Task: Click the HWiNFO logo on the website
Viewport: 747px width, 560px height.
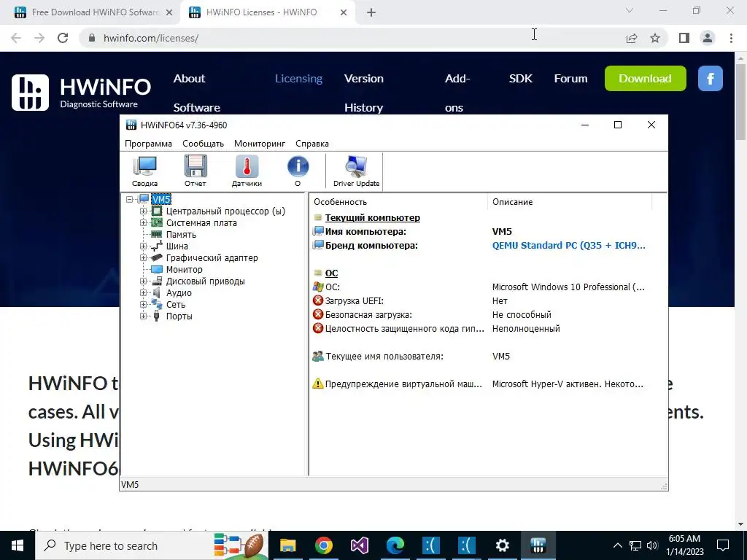Action: pos(82,93)
